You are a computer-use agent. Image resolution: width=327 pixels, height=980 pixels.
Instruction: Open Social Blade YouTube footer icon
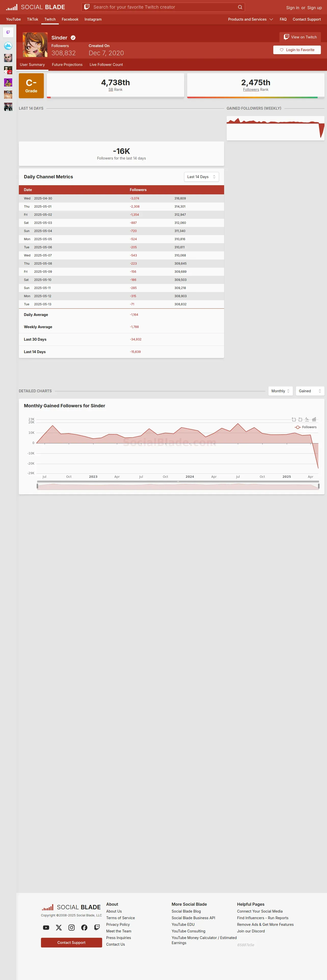coord(46,928)
